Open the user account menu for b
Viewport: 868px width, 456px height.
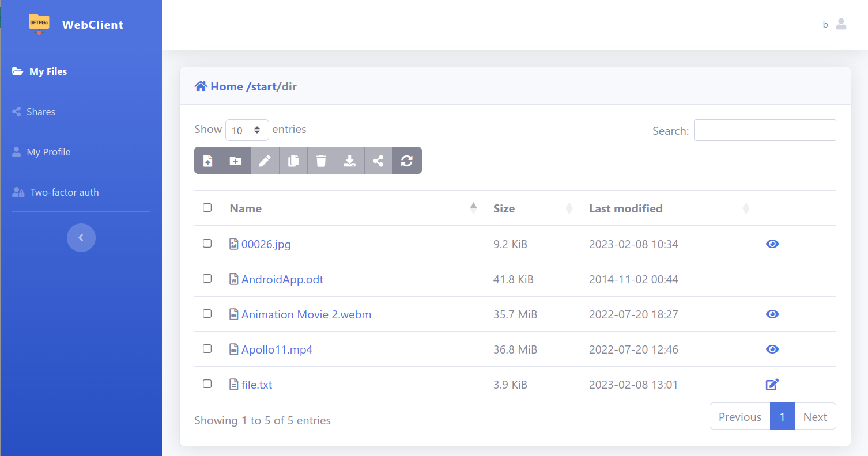point(841,24)
